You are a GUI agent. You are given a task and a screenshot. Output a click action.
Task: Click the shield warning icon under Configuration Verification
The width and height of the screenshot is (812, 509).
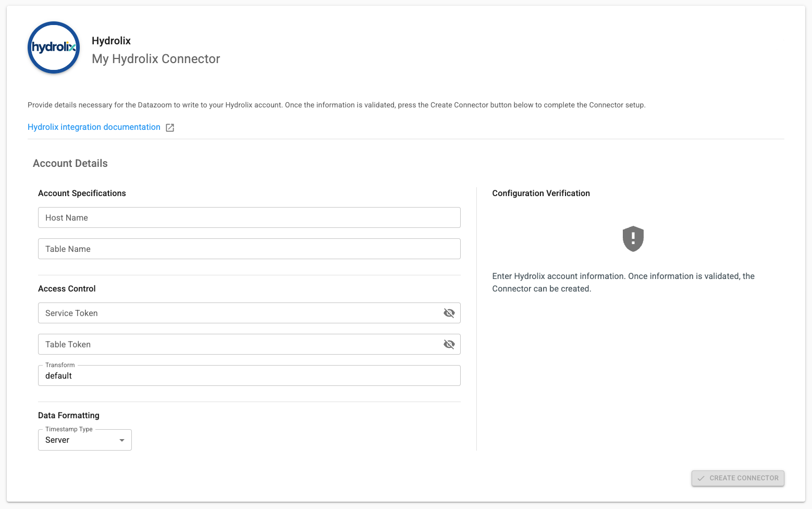[x=633, y=239]
